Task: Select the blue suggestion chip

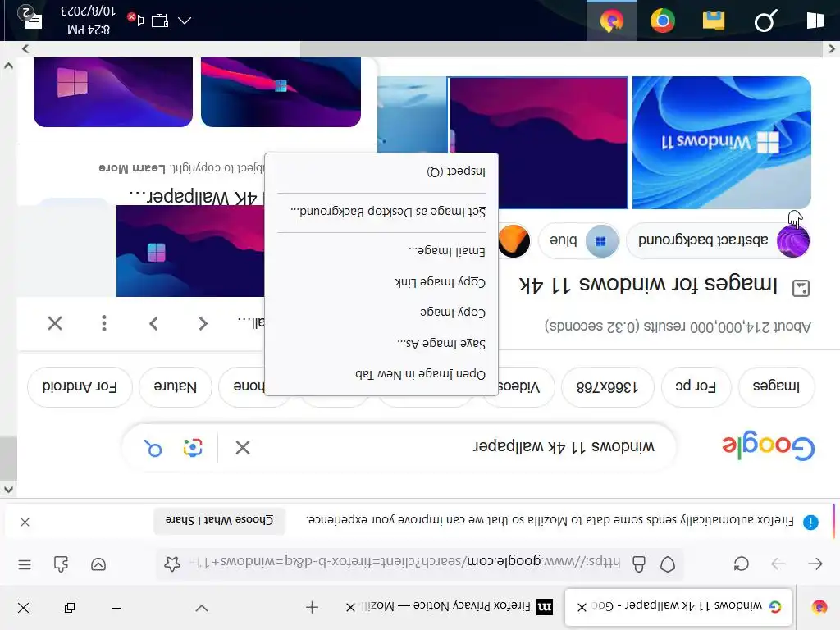Action: point(578,240)
